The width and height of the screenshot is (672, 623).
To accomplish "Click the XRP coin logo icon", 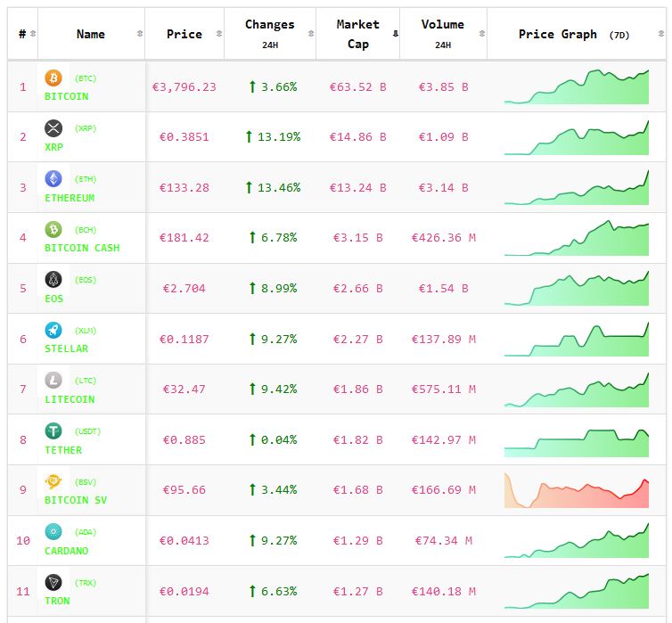I will coord(53,128).
